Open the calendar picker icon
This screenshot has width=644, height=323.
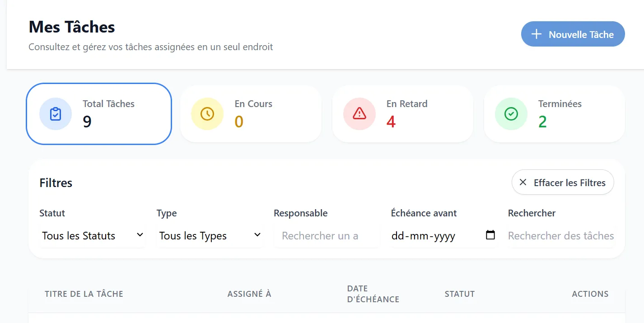(490, 235)
